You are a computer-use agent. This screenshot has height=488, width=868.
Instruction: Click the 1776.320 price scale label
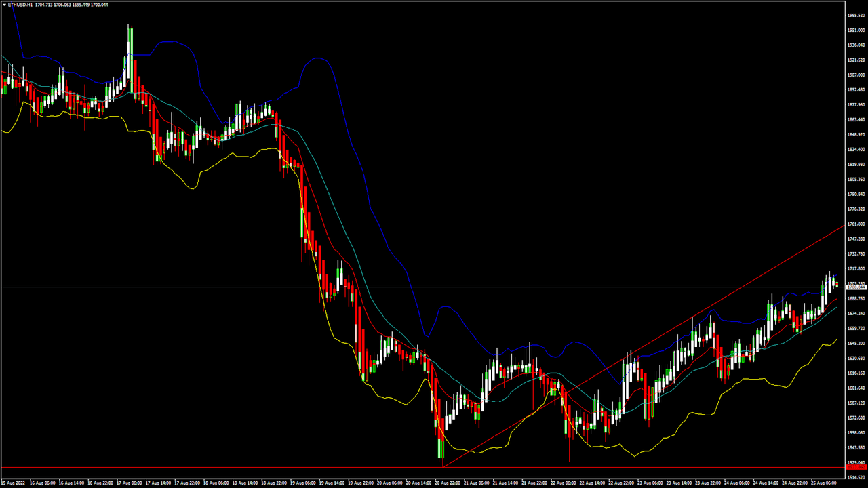pos(856,209)
